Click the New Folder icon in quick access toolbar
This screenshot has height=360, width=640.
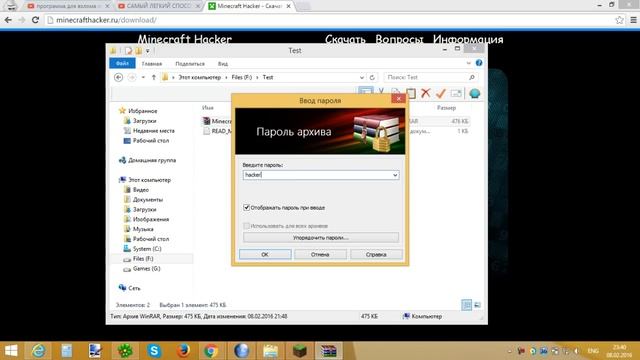pyautogui.click(x=139, y=51)
